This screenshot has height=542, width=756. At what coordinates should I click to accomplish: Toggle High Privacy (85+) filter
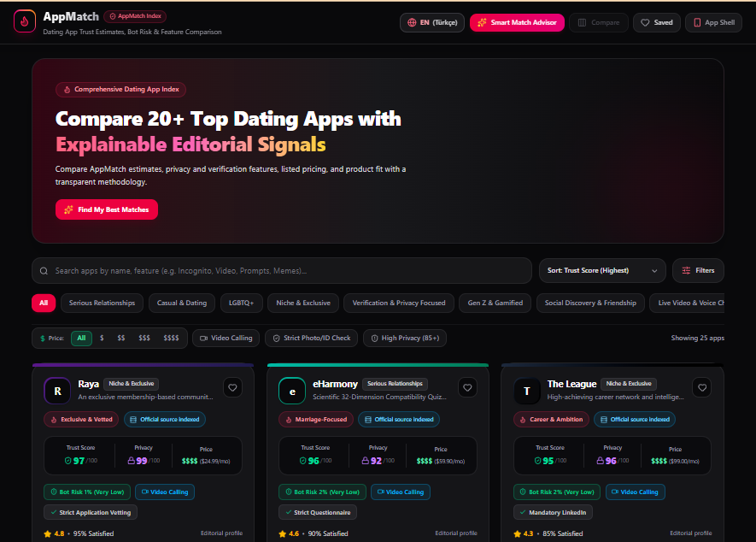405,339
